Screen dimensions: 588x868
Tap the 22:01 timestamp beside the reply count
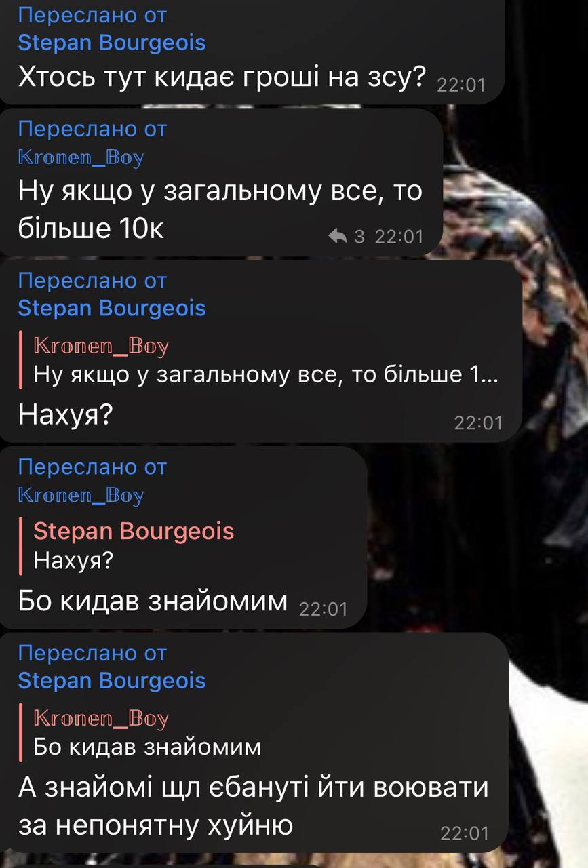(x=399, y=236)
